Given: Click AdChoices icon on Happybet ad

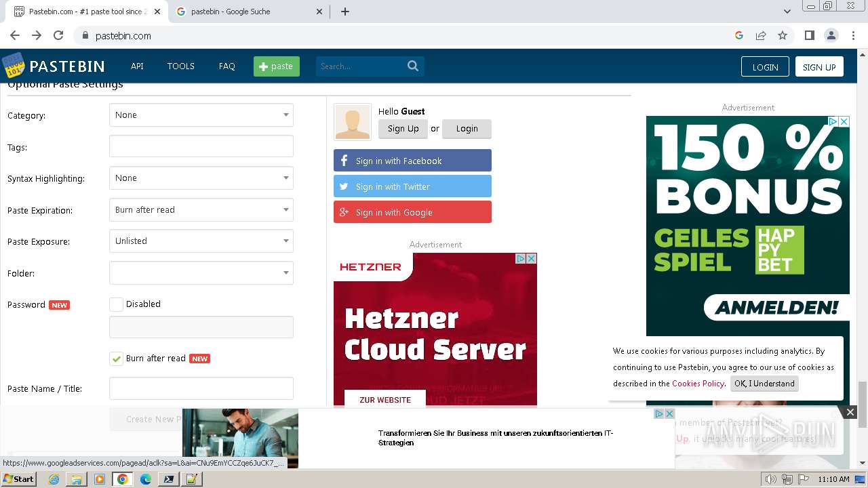Looking at the screenshot, I should [x=833, y=121].
